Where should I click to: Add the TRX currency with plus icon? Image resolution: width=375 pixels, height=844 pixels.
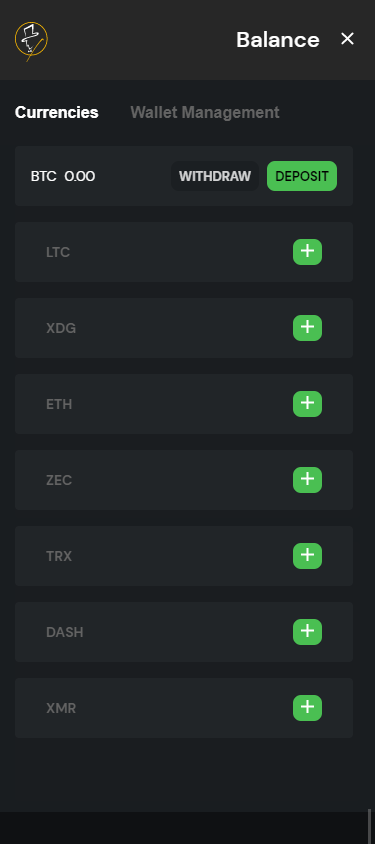click(307, 555)
